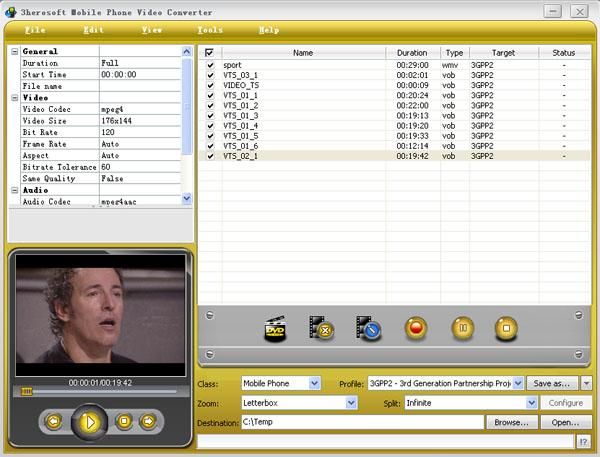Pause conversion with the round pause button

[463, 328]
